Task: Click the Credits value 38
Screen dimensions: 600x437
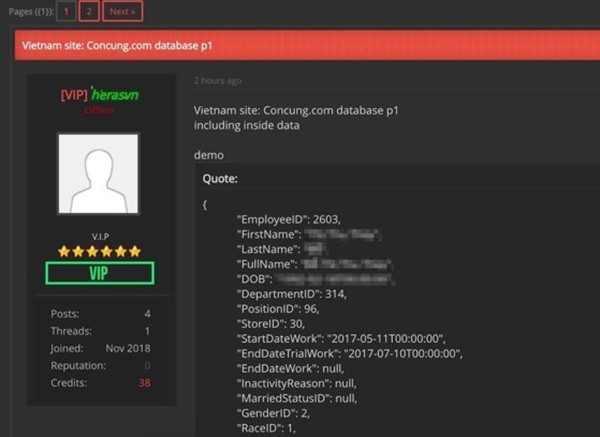Action: (x=145, y=383)
